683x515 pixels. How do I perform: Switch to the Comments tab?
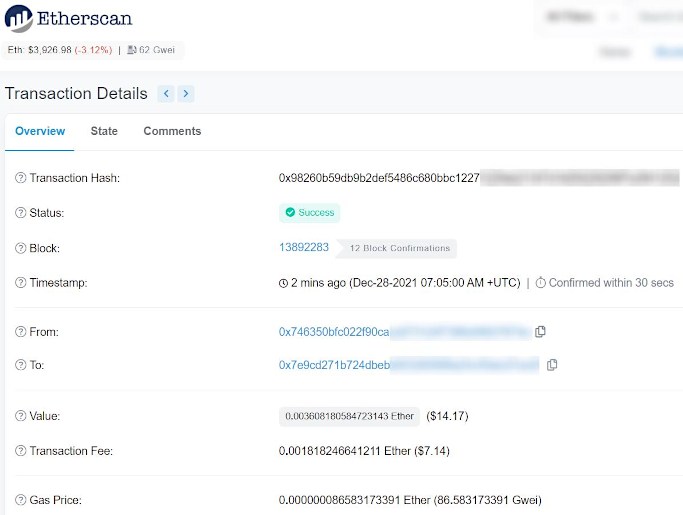(172, 131)
